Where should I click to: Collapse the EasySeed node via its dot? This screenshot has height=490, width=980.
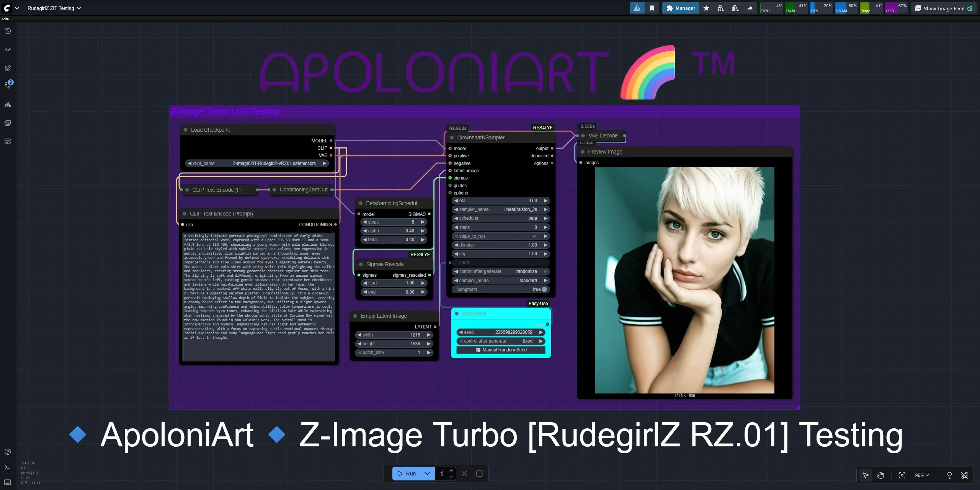(x=457, y=314)
